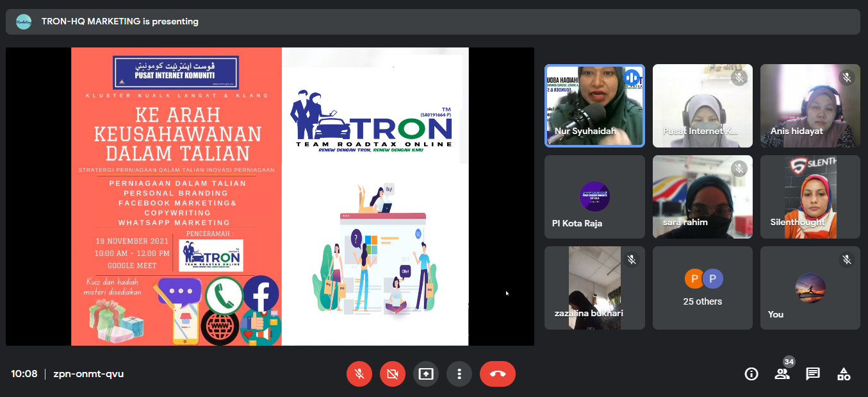868x397 pixels.
Task: Show the participants list icon
Action: click(782, 375)
